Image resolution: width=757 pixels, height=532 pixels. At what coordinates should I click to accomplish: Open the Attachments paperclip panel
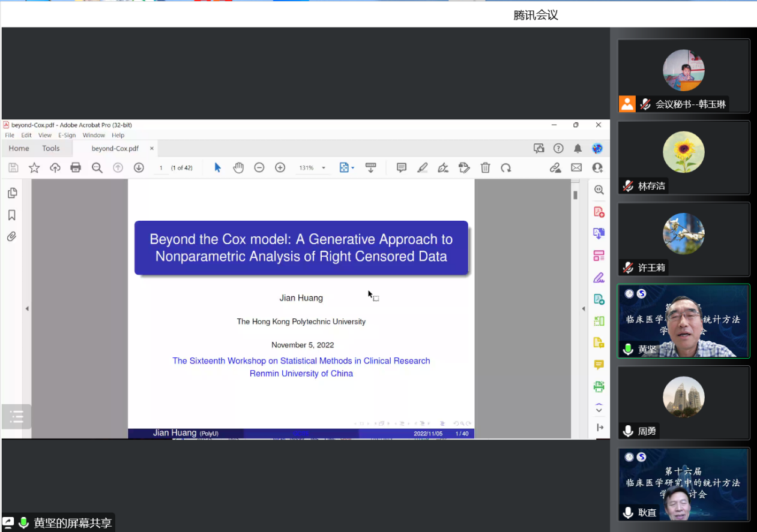(x=11, y=236)
